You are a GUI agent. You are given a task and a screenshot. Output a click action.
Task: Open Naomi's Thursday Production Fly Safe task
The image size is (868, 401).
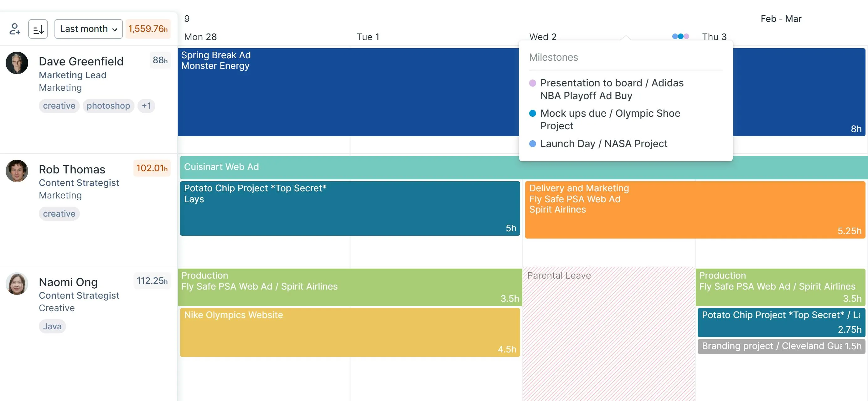(780, 287)
